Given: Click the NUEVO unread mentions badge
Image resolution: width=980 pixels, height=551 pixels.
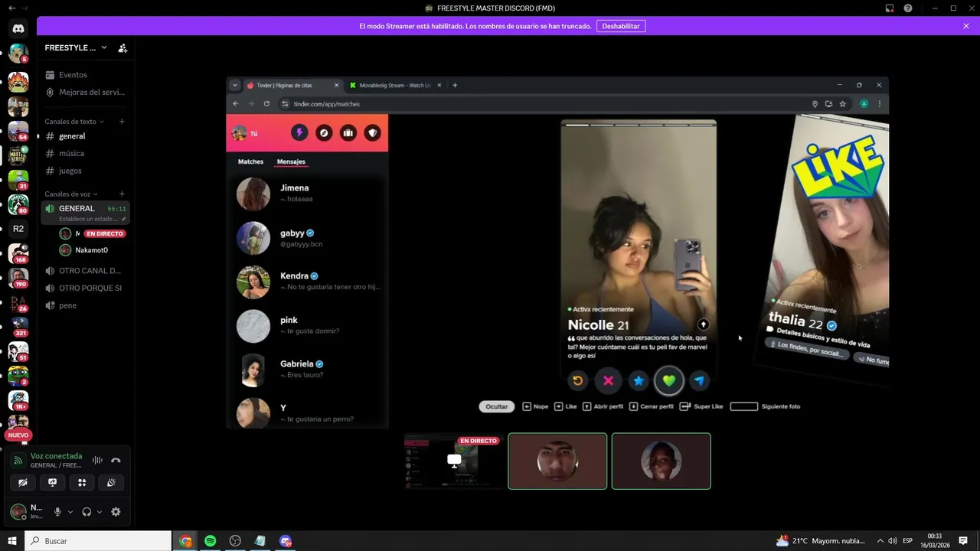Looking at the screenshot, I should pyautogui.click(x=18, y=435).
